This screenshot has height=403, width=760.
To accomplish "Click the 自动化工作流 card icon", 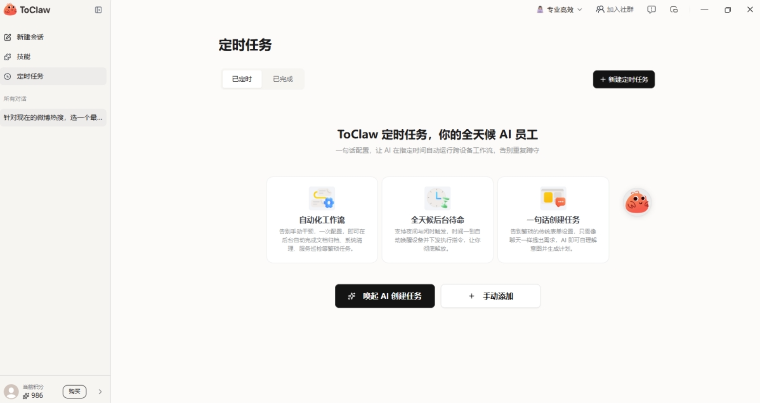I will click(322, 198).
